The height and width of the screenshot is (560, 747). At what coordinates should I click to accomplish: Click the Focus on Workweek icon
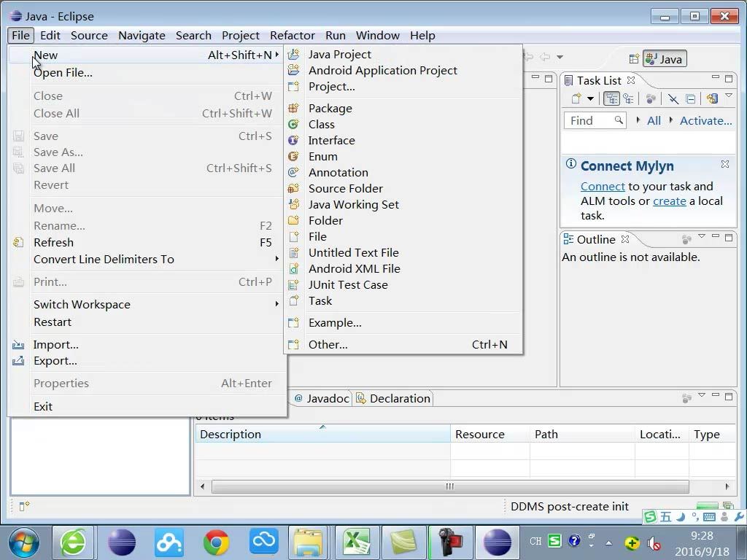651,98
